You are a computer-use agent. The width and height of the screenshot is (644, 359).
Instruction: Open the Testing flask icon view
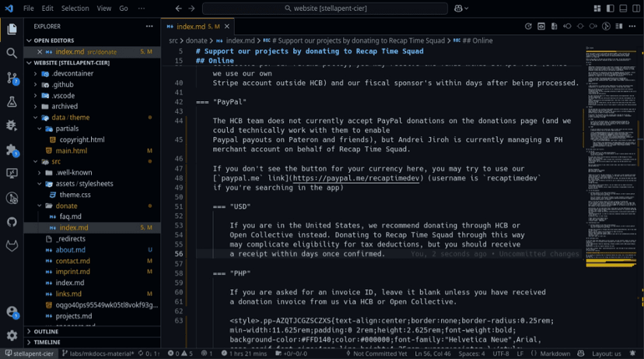12,102
